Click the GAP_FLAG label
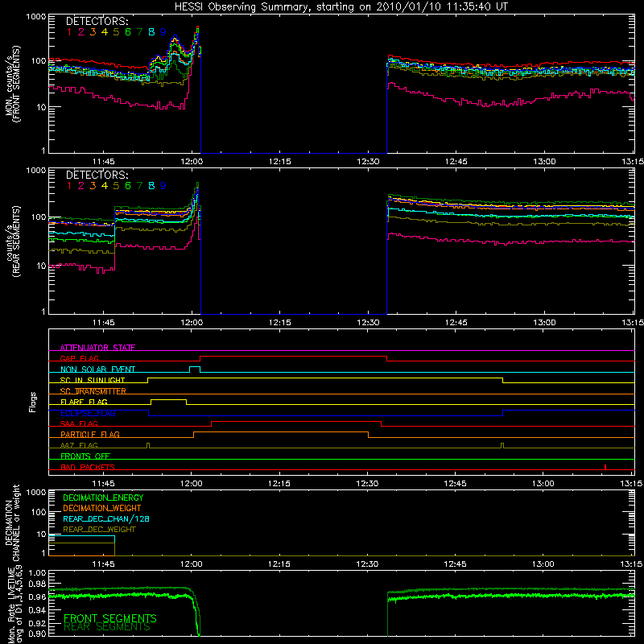Screen dimensions: 644x644 point(79,358)
